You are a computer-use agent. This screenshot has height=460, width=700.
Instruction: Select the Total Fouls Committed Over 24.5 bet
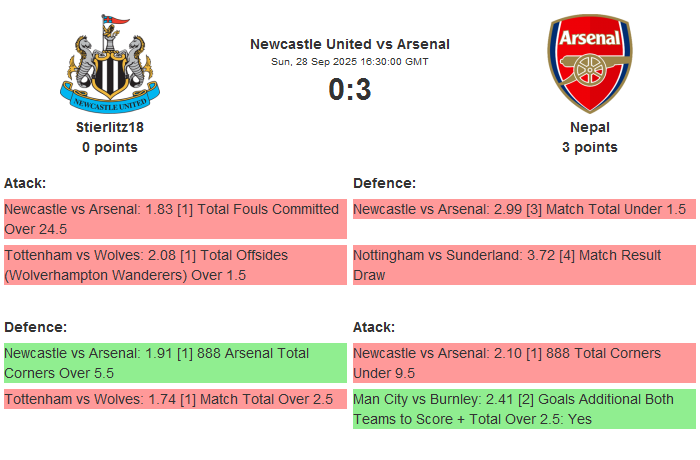pyautogui.click(x=174, y=219)
